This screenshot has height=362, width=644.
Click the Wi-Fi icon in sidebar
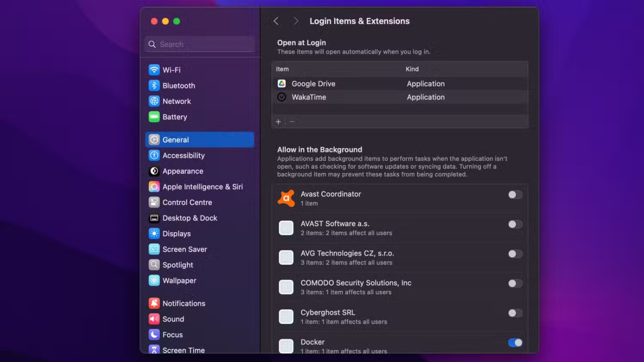(x=154, y=70)
